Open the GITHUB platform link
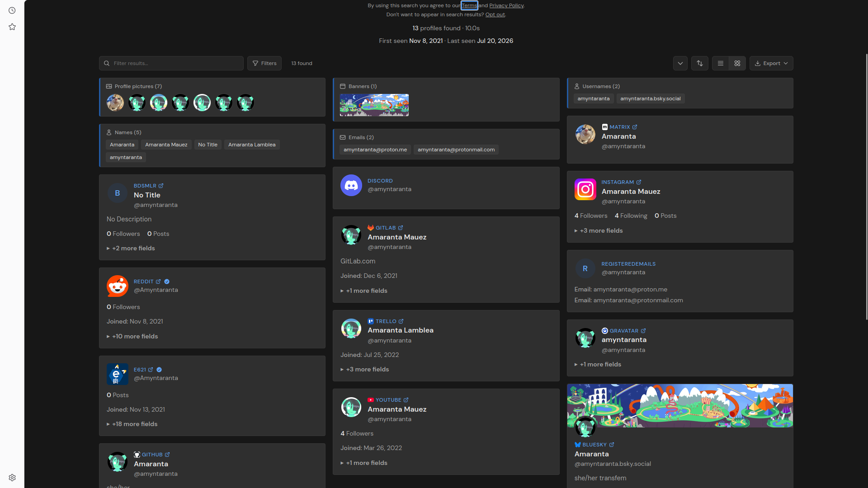The height and width of the screenshot is (488, 868). [152, 455]
